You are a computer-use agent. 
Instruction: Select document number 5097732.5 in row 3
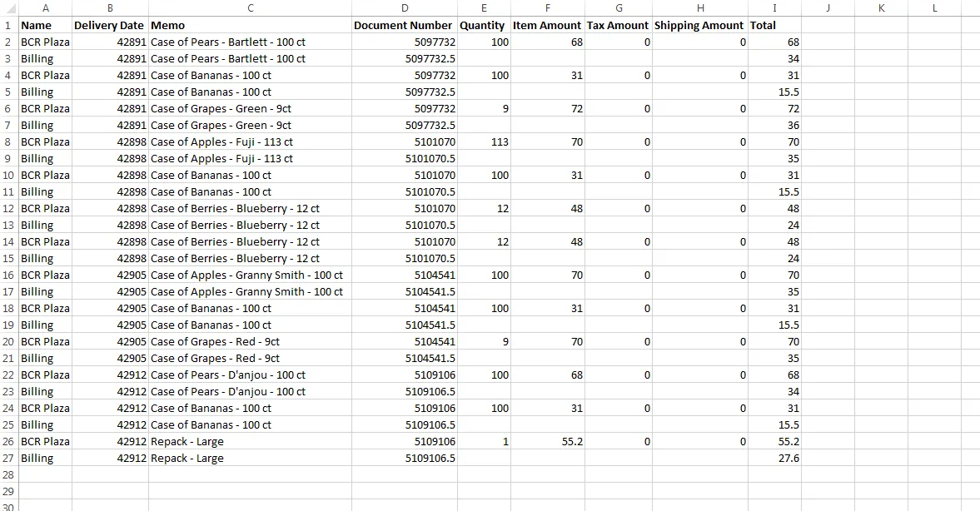click(405, 59)
